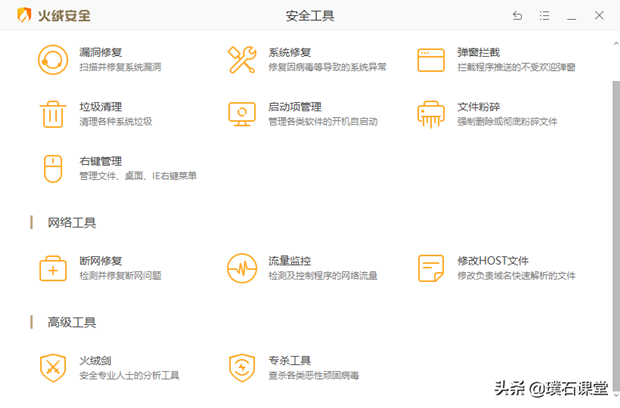Click the 修改HOST文件 note icon
Screen dimensions: 620x408
(x=431, y=268)
